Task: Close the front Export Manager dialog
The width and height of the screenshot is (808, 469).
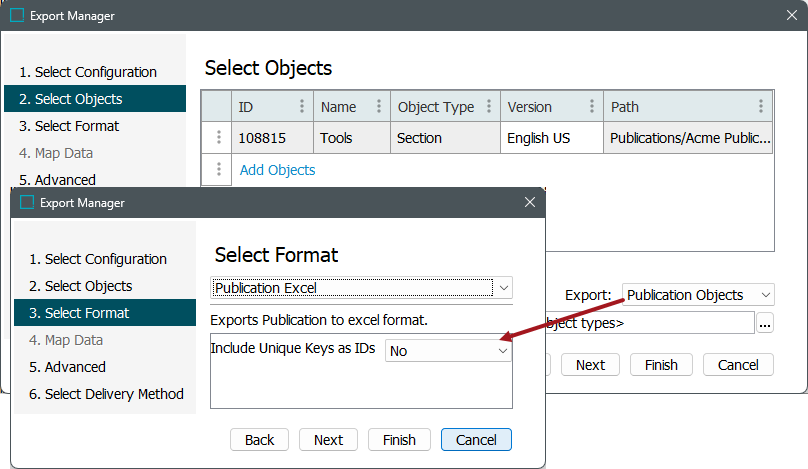Action: [530, 202]
